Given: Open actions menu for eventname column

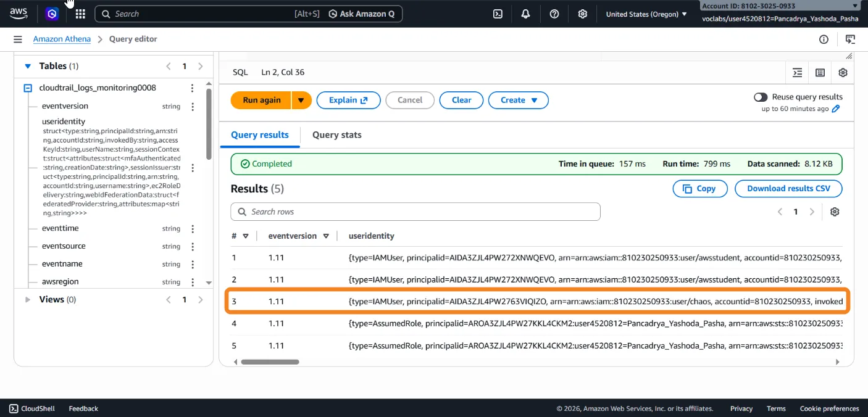Looking at the screenshot, I should (x=193, y=264).
